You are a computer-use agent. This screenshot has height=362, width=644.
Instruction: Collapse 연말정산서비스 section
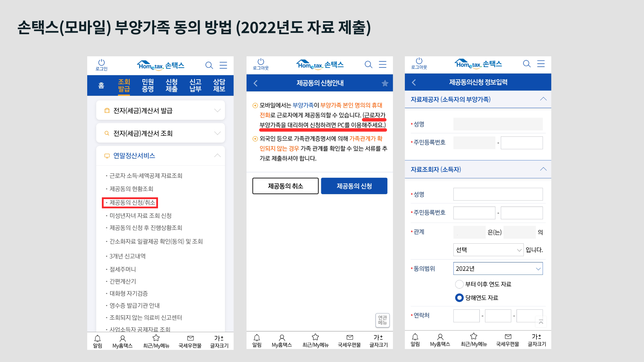[x=160, y=156]
